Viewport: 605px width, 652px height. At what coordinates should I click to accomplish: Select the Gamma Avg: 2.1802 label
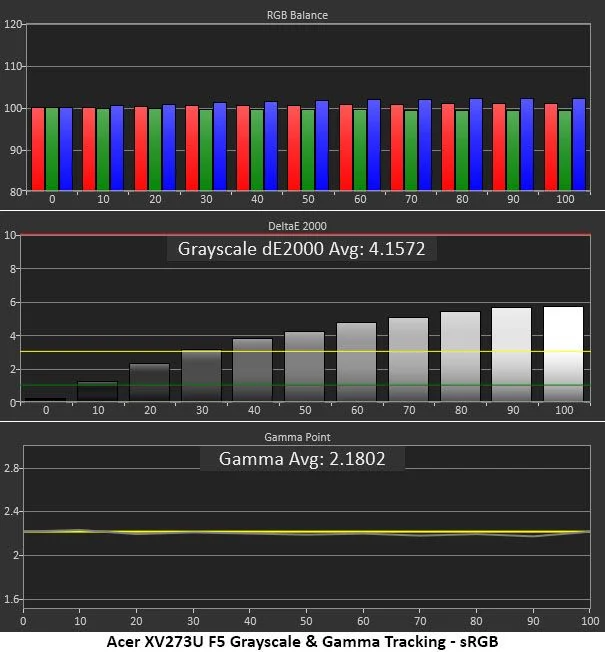[x=302, y=459]
